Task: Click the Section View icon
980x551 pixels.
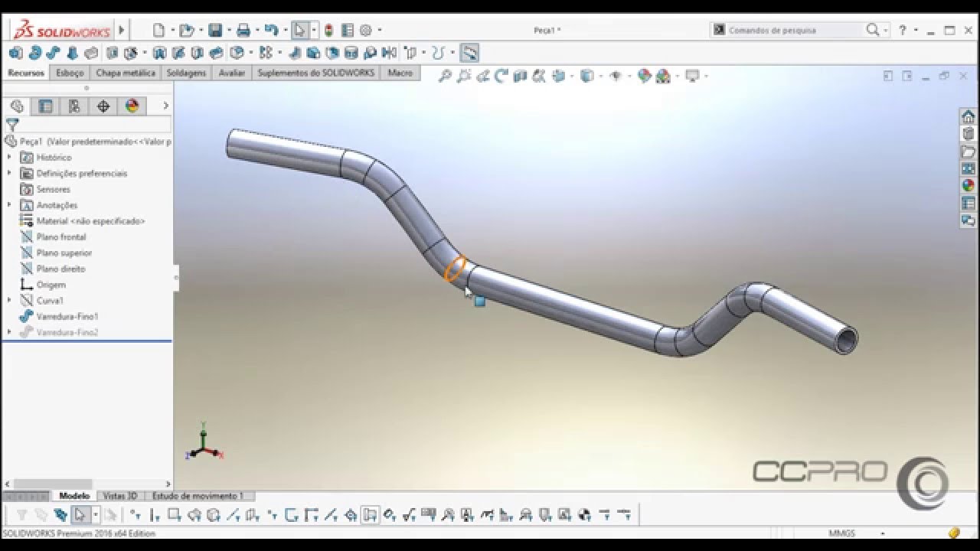Action: pos(520,76)
